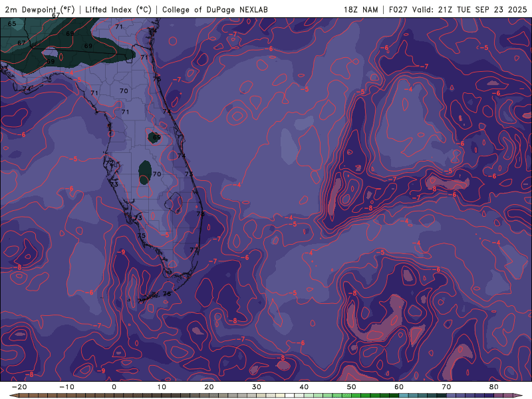
Task: Click the right arrow end of the color bar
Action: coord(519,396)
